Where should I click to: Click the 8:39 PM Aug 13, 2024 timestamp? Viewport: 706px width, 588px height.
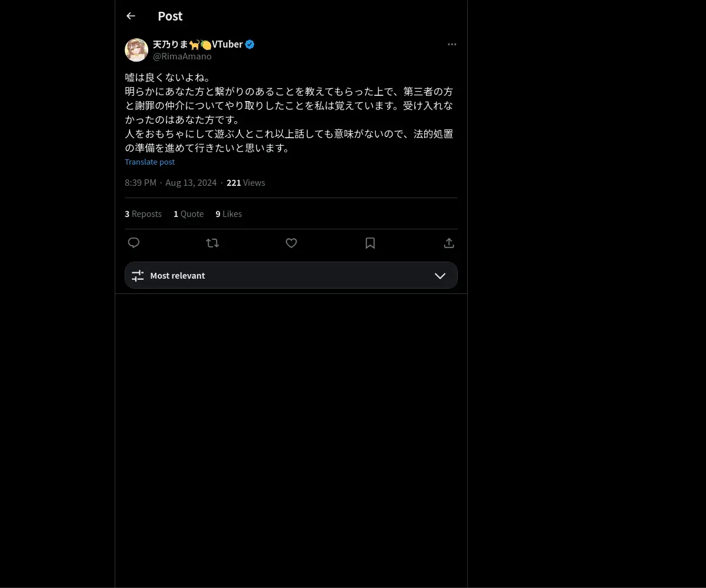(171, 182)
